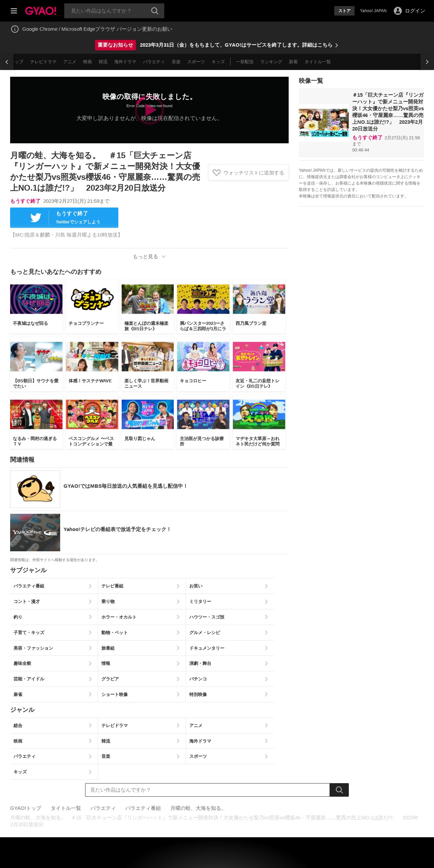Open お笑い subgenre row
This screenshot has width=434, height=868.
coord(230,586)
